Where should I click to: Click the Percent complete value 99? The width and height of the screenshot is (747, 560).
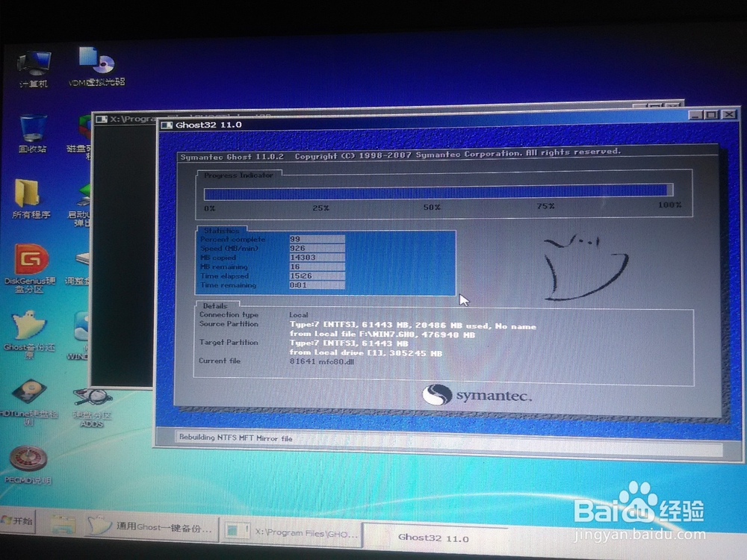[x=317, y=239]
